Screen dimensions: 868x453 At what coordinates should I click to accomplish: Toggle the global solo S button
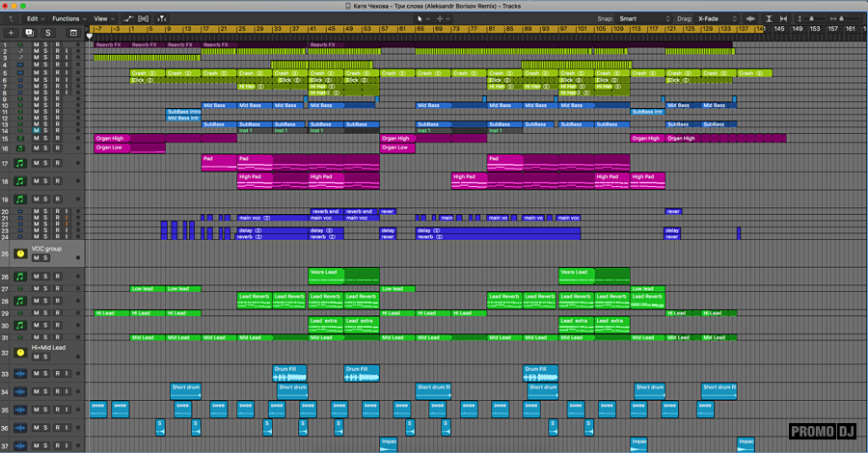[x=46, y=33]
